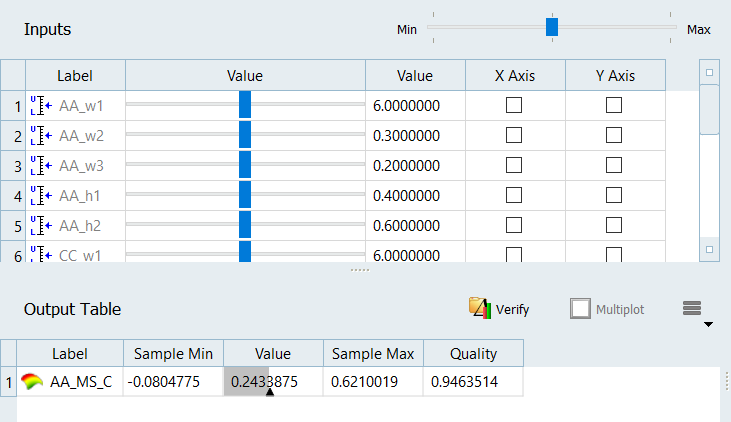Image resolution: width=731 pixels, height=422 pixels.
Task: Click the Quality column header
Action: click(x=473, y=353)
